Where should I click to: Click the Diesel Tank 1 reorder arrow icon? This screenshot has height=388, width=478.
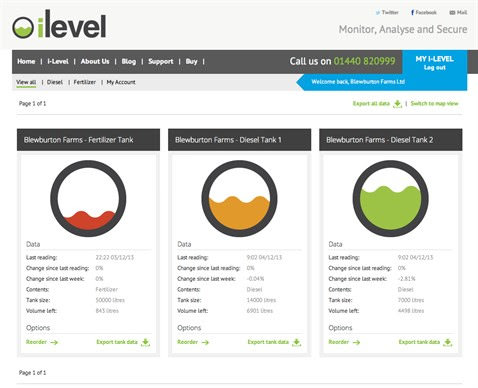point(205,342)
